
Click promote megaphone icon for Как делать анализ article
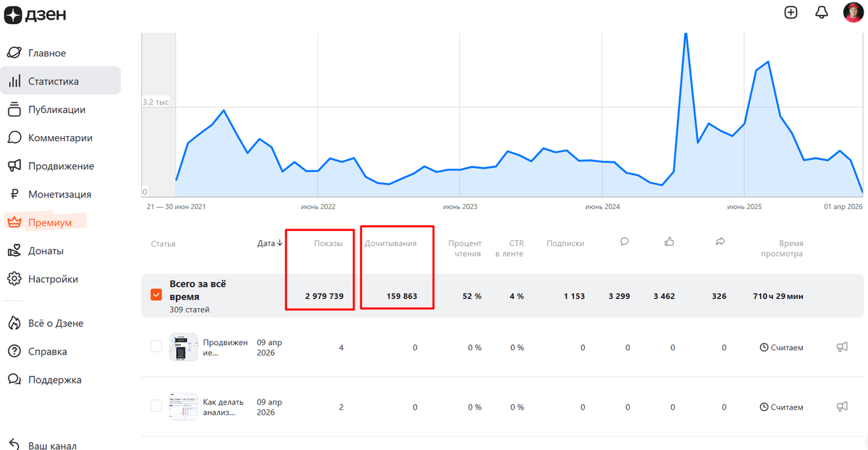[x=842, y=407]
